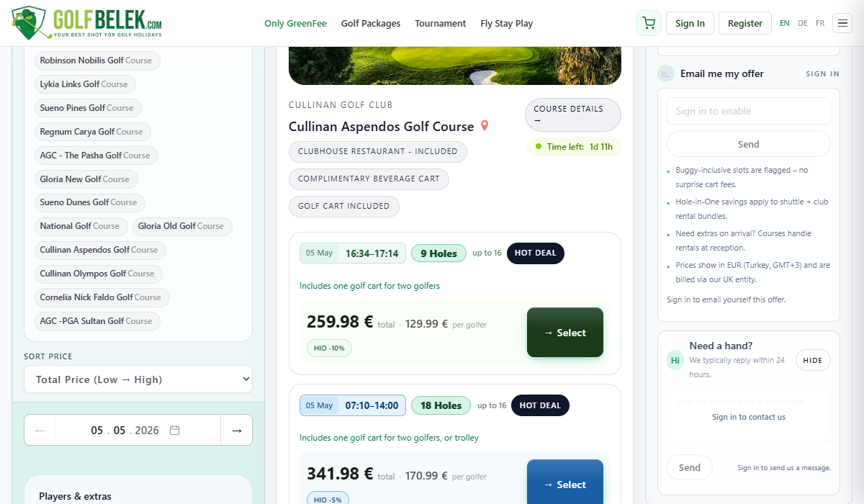Screen dimensions: 864x504
Task: Click the Complimentary Beverage Cart tag
Action: coord(369,179)
